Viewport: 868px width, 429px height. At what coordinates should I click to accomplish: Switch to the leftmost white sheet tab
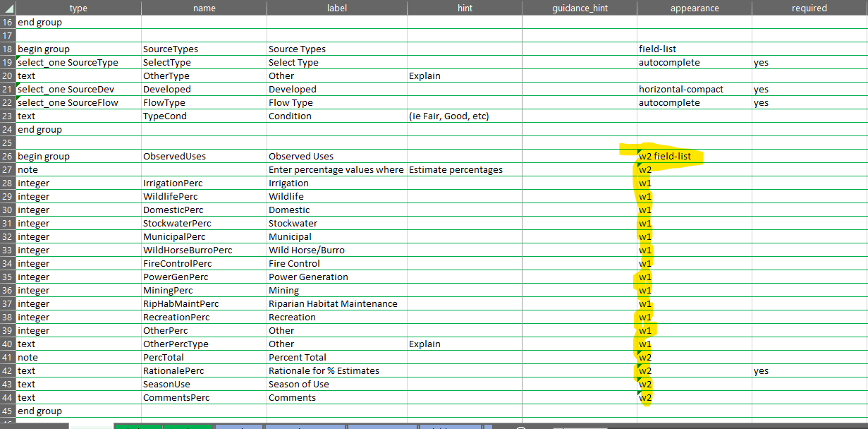pyautogui.click(x=92, y=425)
